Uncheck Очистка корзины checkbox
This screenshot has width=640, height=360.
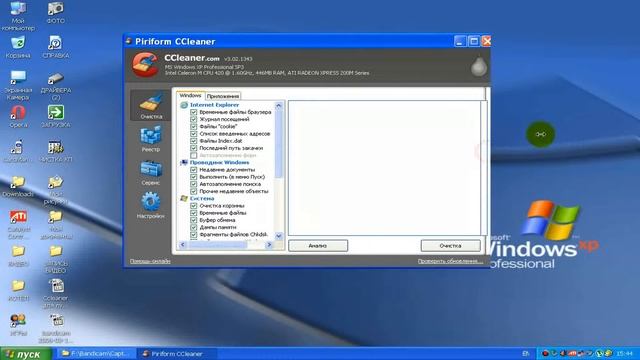point(193,206)
